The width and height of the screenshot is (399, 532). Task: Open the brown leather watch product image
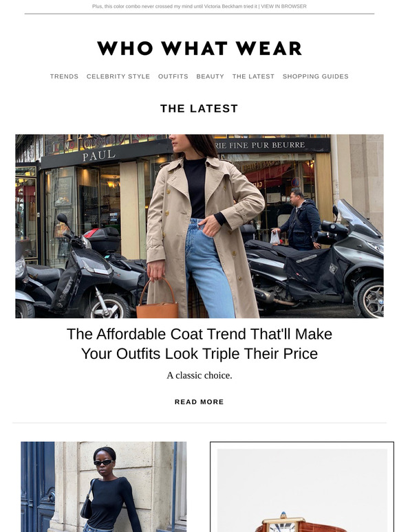tap(302, 490)
